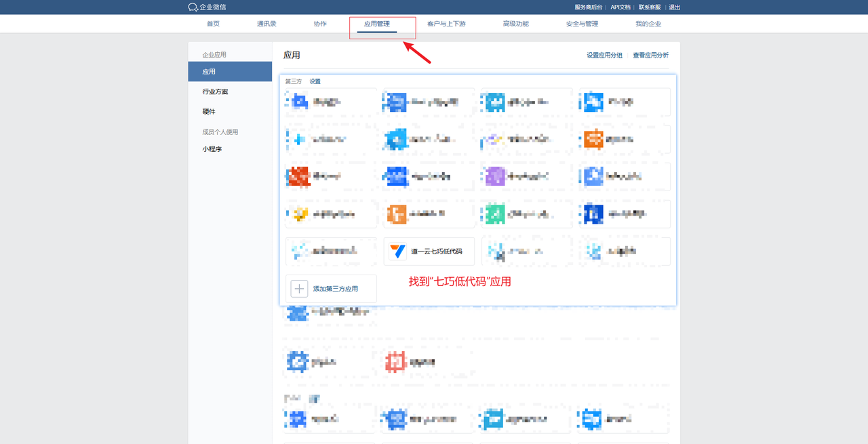This screenshot has height=444, width=868.
Task: Click the 企业微信 logo icon
Action: [193, 7]
